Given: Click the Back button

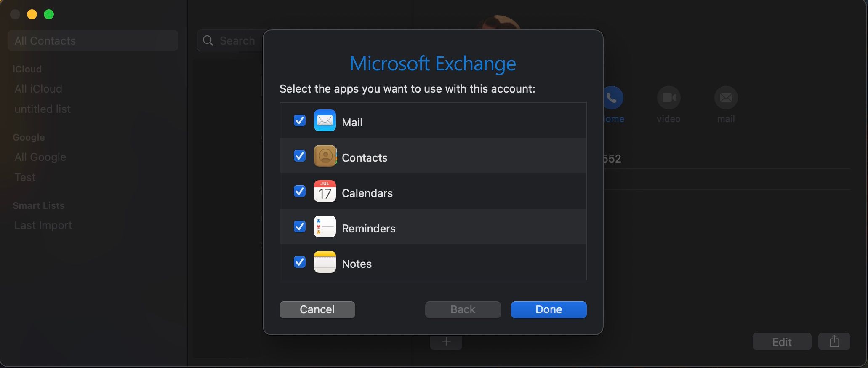Looking at the screenshot, I should (463, 309).
